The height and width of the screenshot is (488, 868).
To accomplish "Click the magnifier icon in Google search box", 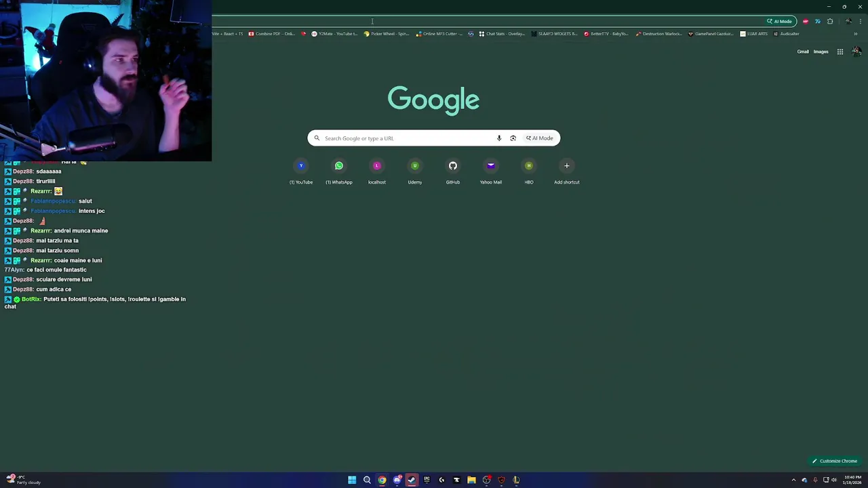I will 317,138.
